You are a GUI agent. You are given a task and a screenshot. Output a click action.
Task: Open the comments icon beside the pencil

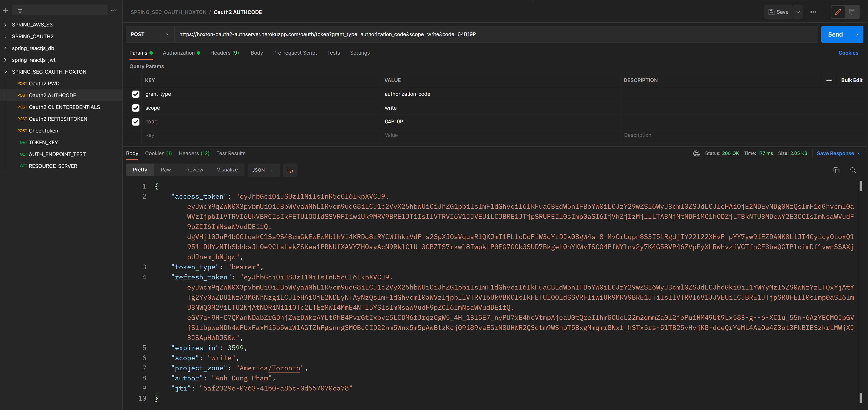(853, 12)
